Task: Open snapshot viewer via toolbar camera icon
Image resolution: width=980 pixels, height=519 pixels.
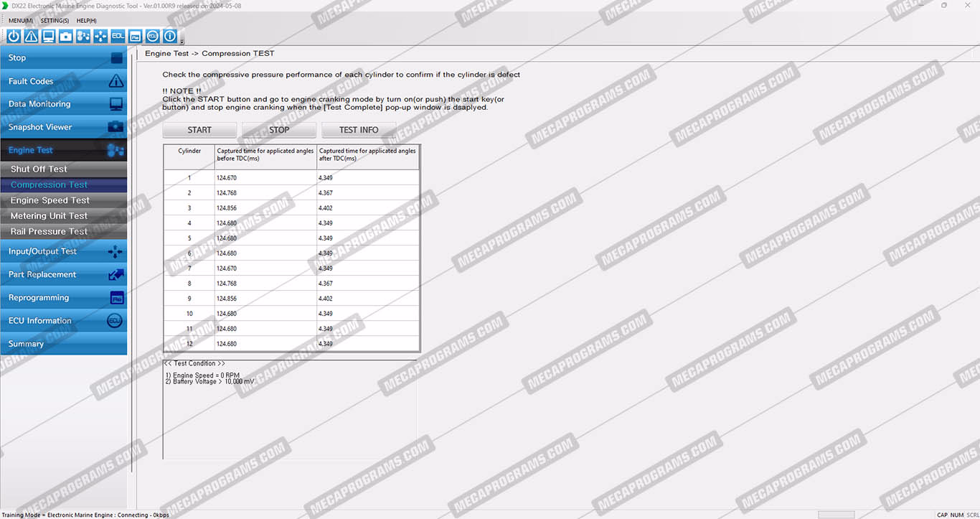Action: (x=66, y=36)
